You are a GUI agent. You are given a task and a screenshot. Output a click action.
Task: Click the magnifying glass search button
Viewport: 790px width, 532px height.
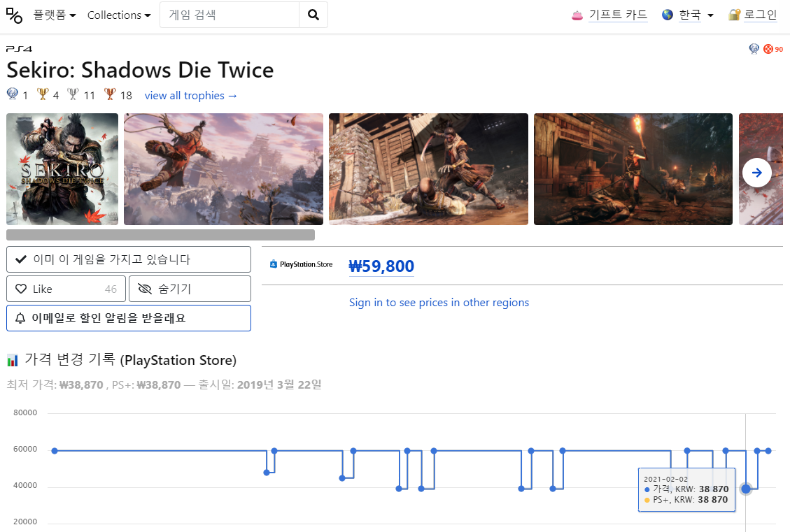(313, 15)
